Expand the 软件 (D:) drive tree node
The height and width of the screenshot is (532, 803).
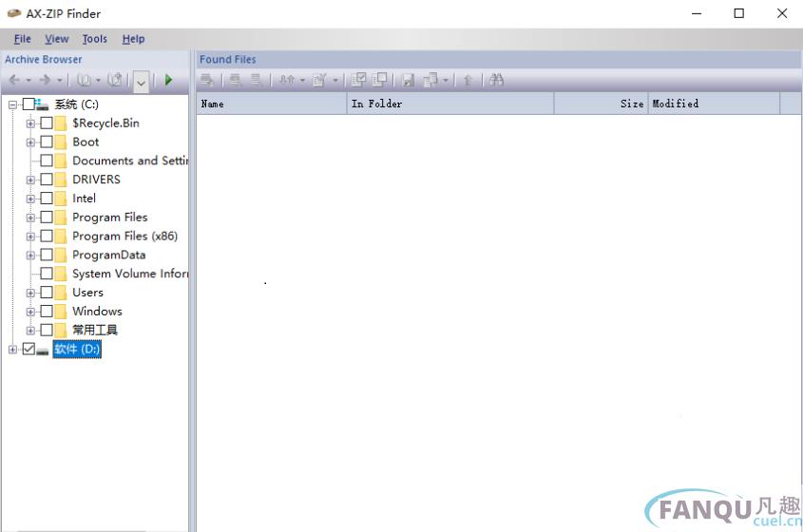tap(12, 350)
